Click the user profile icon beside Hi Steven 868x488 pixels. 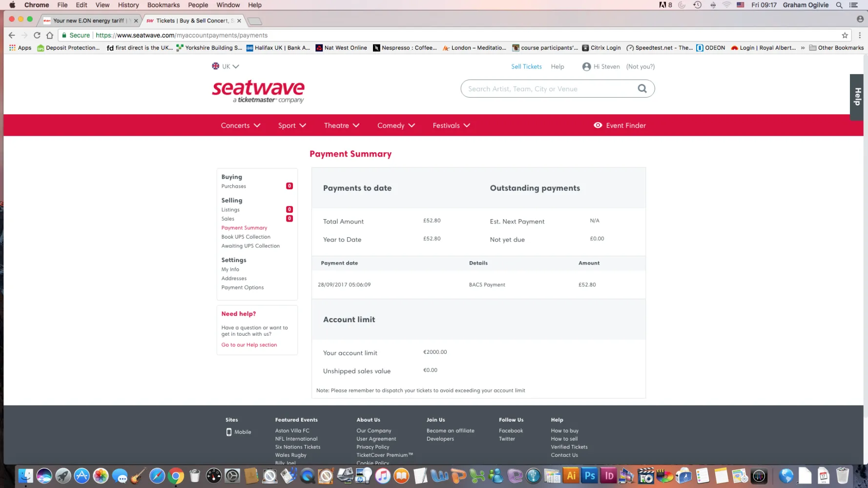click(x=586, y=67)
